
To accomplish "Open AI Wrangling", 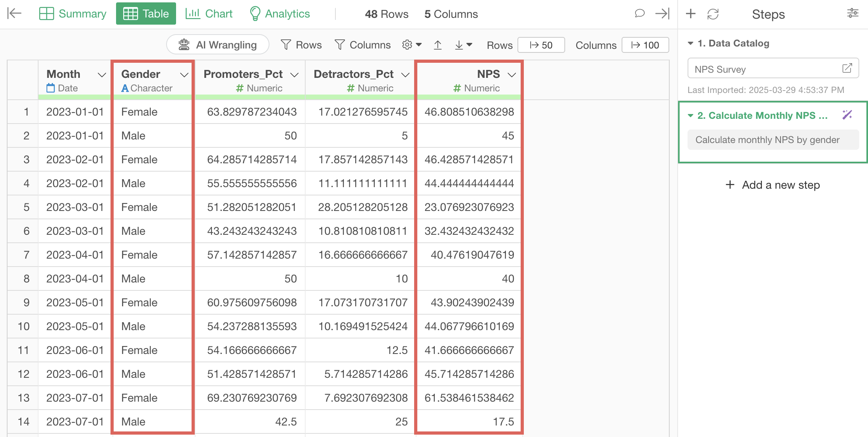I will 218,45.
